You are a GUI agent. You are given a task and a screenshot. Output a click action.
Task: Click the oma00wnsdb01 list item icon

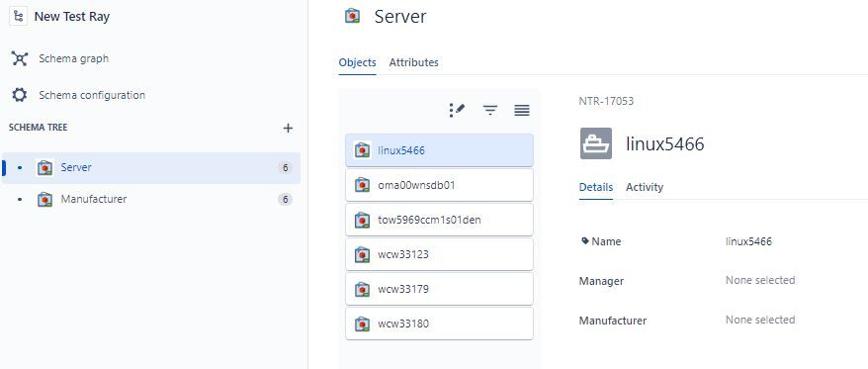362,185
